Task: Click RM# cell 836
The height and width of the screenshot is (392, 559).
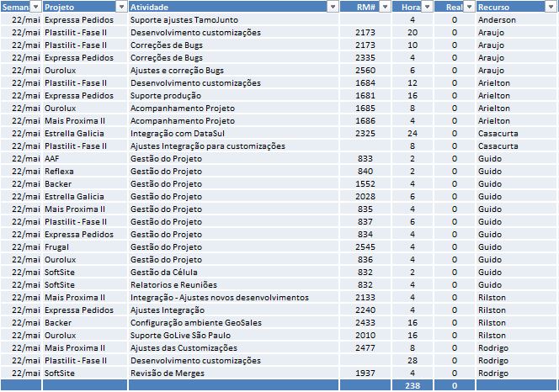Action: [x=365, y=259]
